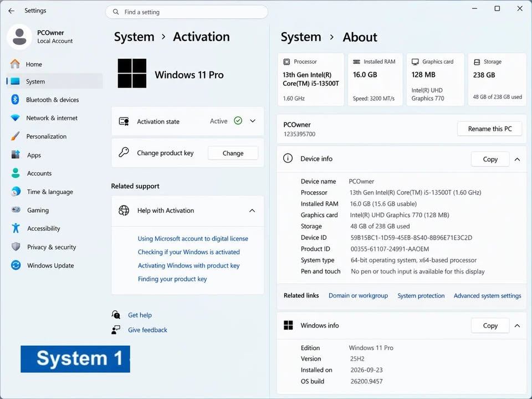The image size is (532, 399).
Task: Click the Apps icon in sidebar
Action: [x=16, y=155]
